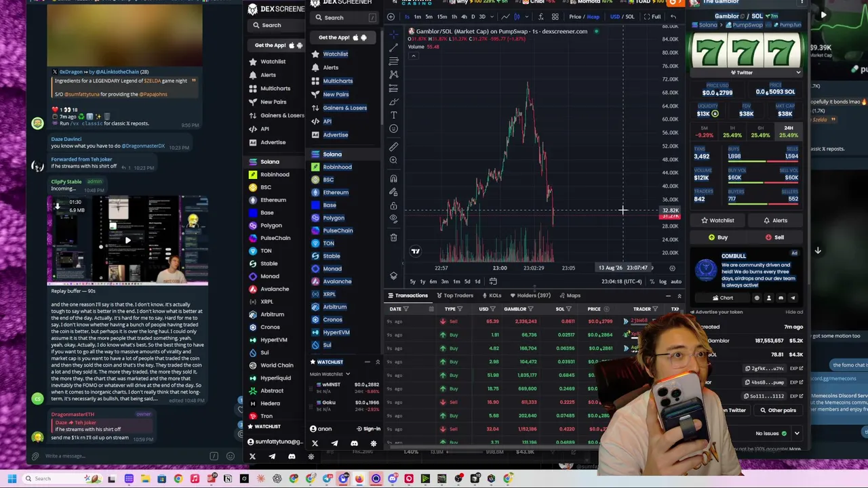Click Hide ad link
Screen dimensions: 868x488
793,312
